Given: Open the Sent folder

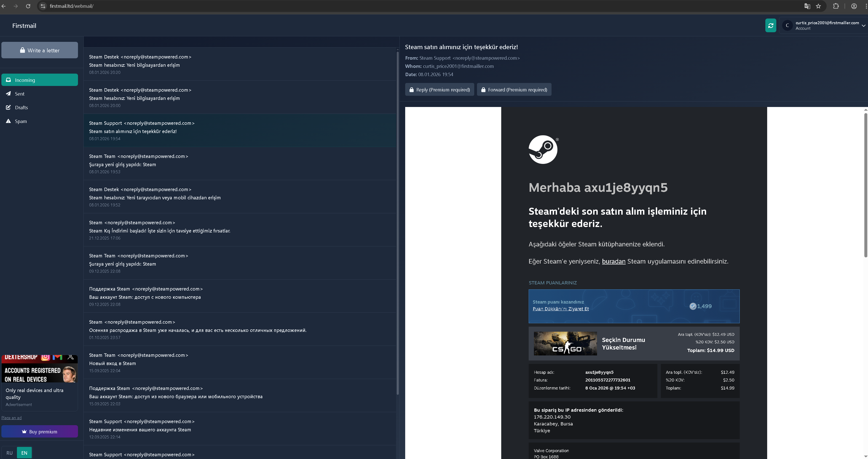Looking at the screenshot, I should coord(40,94).
